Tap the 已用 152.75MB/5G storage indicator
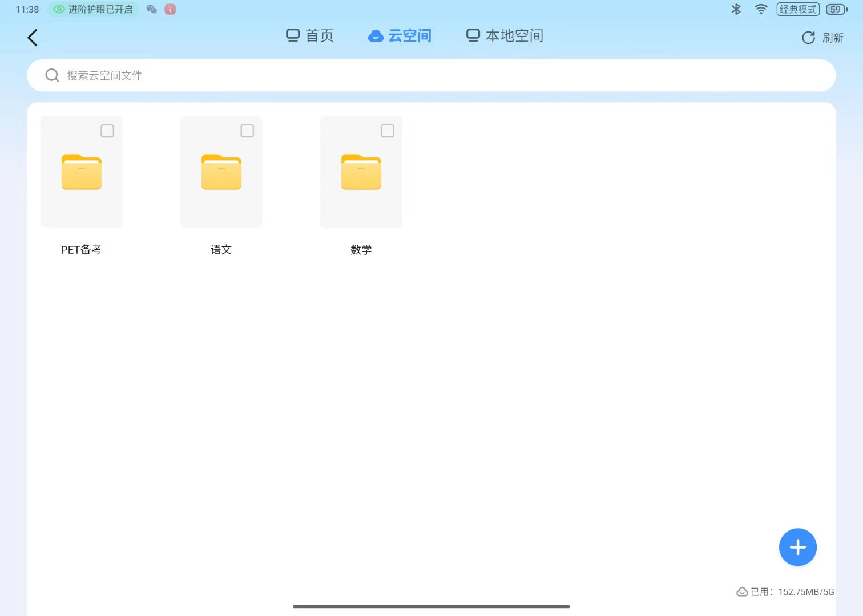 click(x=785, y=592)
